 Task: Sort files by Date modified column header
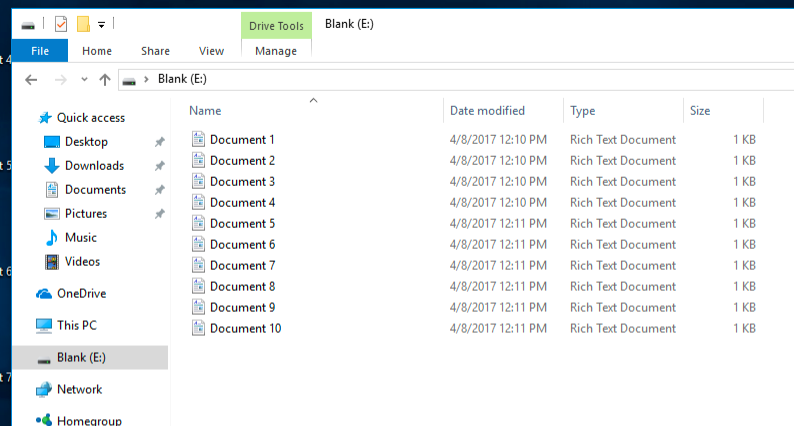(487, 111)
